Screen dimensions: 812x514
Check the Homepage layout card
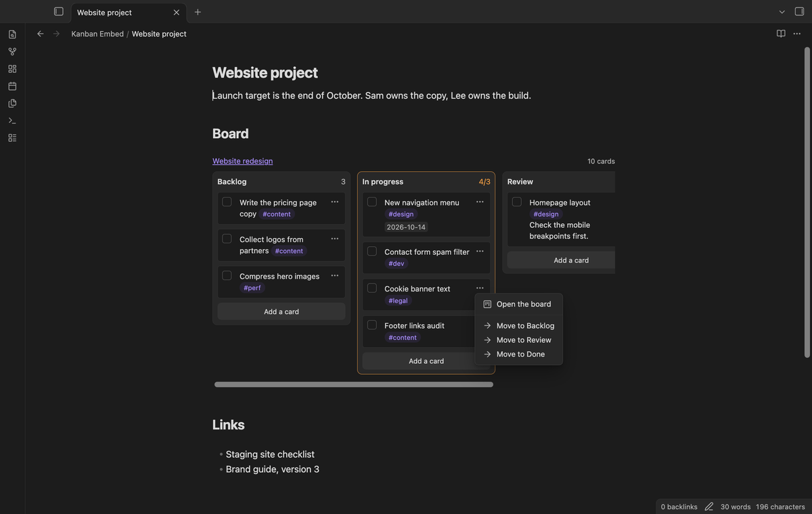click(x=517, y=202)
